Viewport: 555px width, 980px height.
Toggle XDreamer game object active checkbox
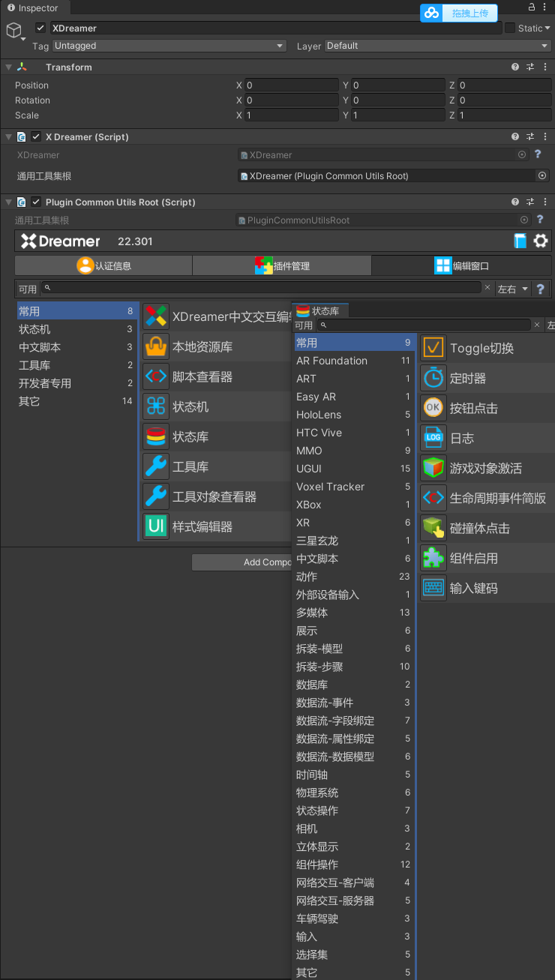[x=40, y=28]
